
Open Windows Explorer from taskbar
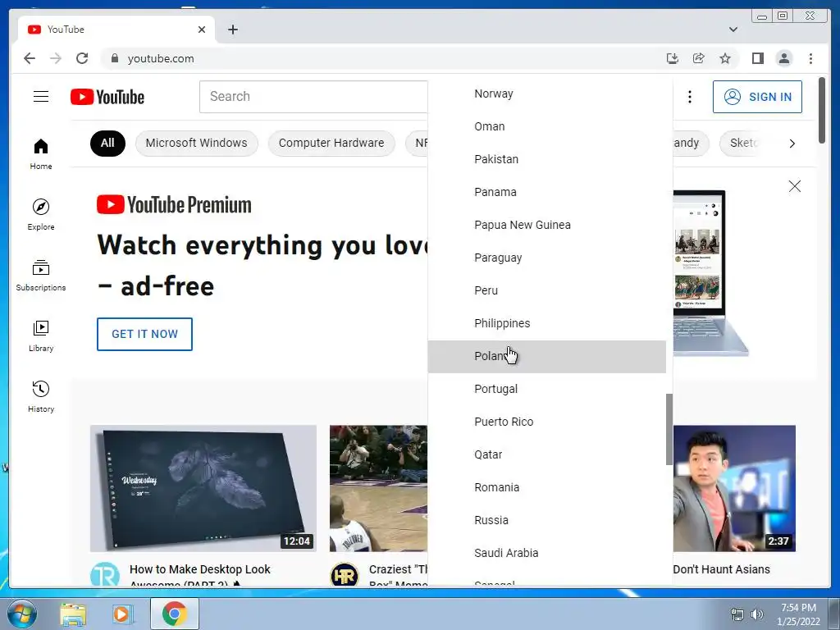73,614
